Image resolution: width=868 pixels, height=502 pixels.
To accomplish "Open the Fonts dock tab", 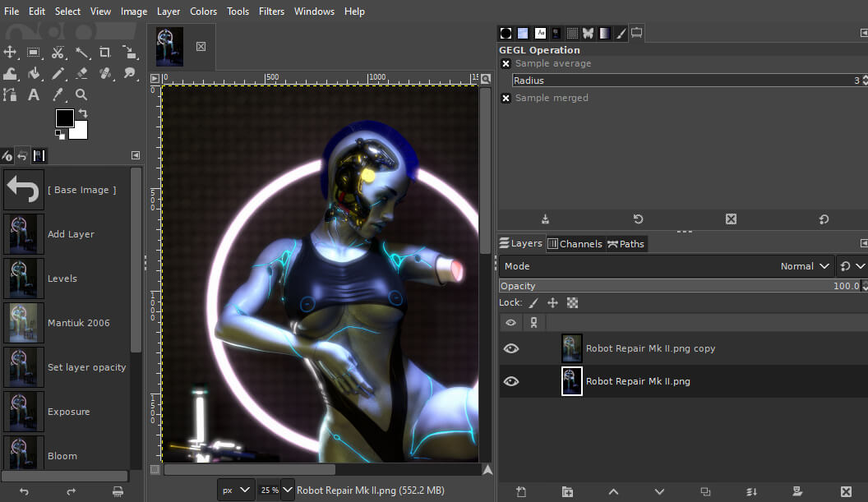I will click(540, 33).
